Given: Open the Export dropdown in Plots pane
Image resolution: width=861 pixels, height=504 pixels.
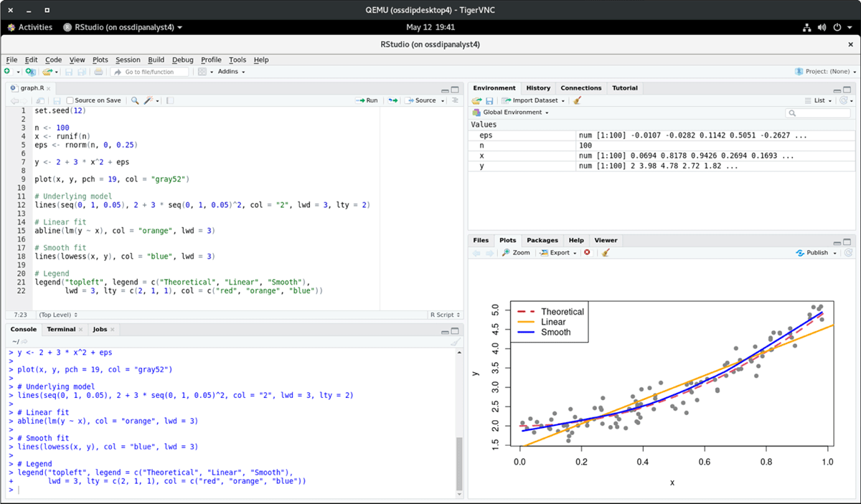Looking at the screenshot, I should point(558,253).
